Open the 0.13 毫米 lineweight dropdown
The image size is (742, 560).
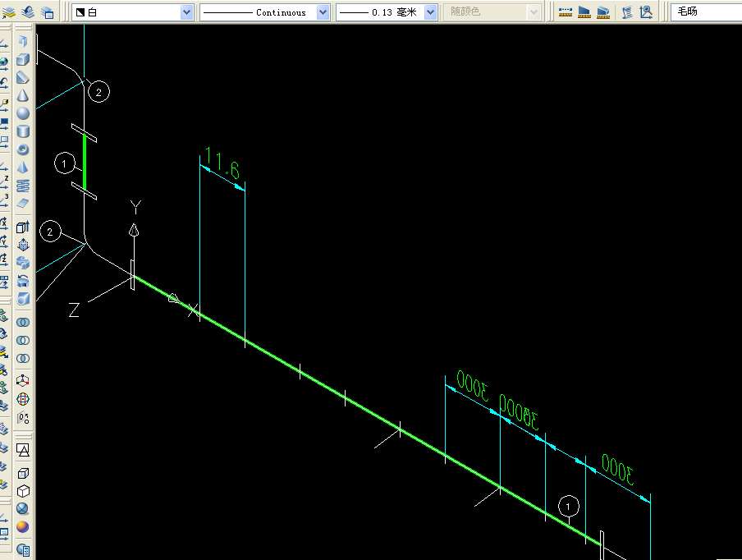[386, 12]
